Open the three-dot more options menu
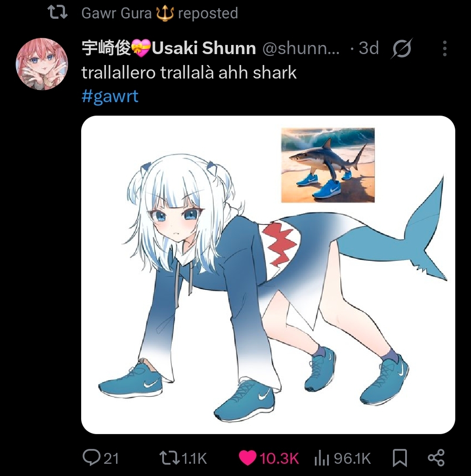Viewport: 471px width, 476px height. pos(444,48)
